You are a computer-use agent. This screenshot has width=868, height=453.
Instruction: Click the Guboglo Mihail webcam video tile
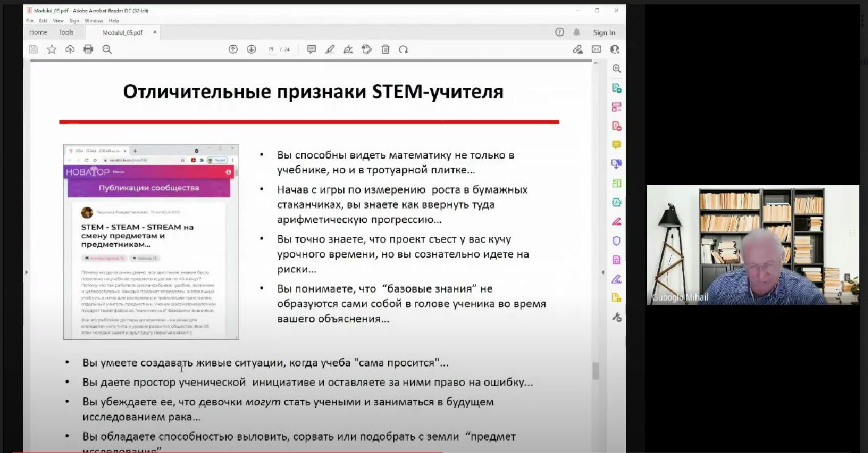click(753, 245)
